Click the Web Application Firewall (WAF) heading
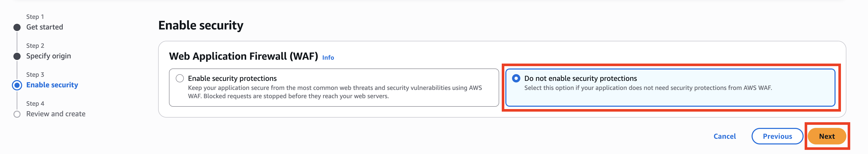This screenshot has width=868, height=154. coord(243,56)
